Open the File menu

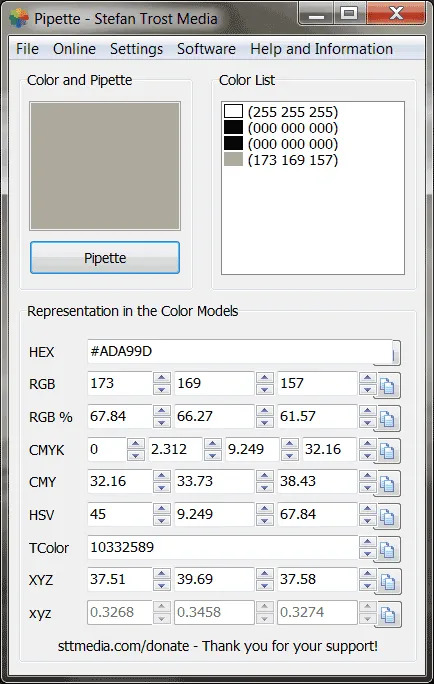[x=27, y=49]
